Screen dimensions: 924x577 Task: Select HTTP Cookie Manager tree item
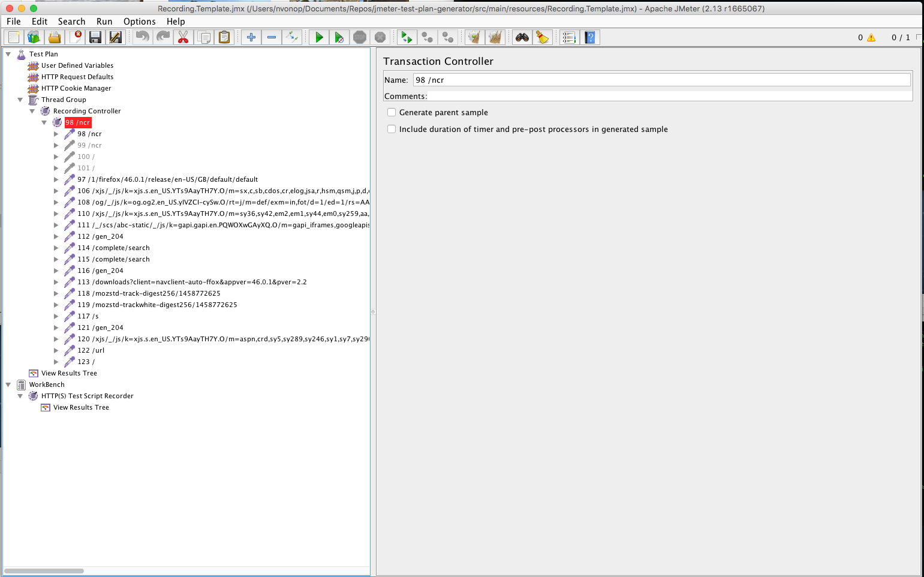(x=76, y=88)
